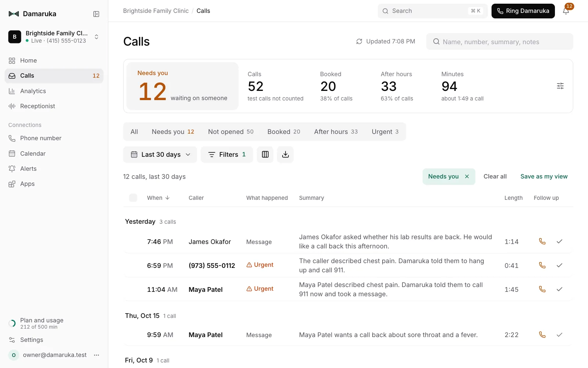Open Brightside Family Clinic breadcrumb
This screenshot has height=368, width=588.
pos(156,11)
